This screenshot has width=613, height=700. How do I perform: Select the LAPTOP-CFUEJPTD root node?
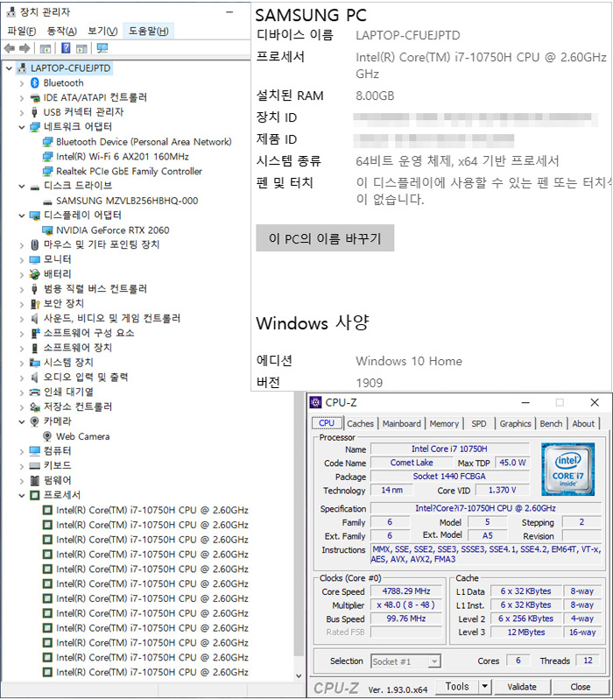pyautogui.click(x=70, y=67)
